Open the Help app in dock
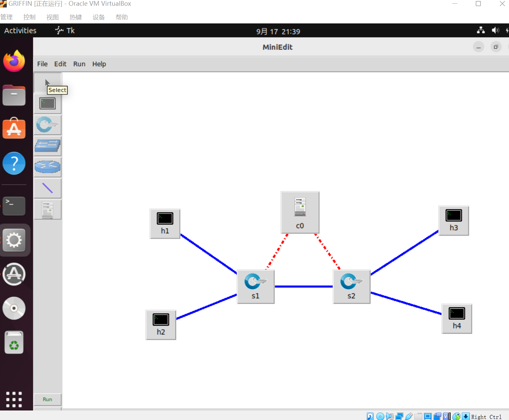This screenshot has height=420, width=509. (x=14, y=163)
